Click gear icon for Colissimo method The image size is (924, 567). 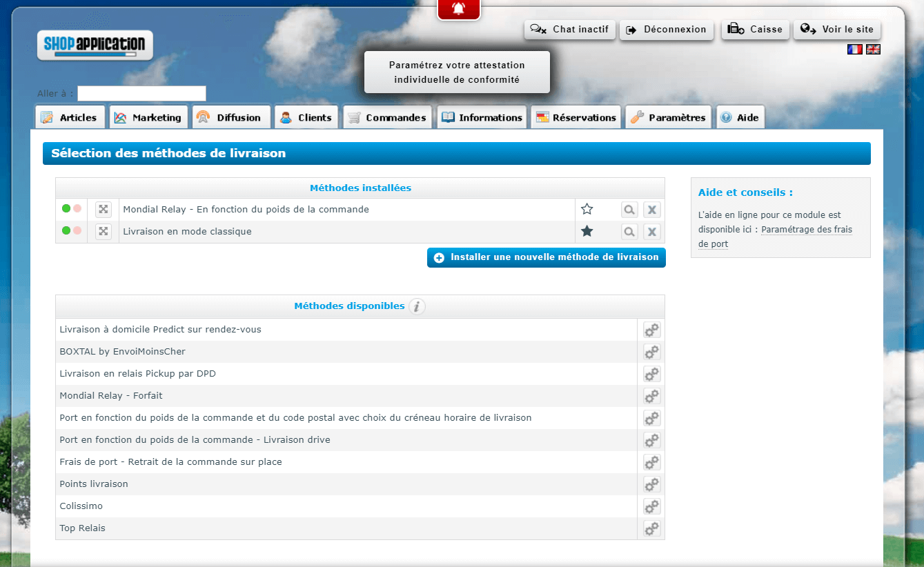pyautogui.click(x=651, y=506)
